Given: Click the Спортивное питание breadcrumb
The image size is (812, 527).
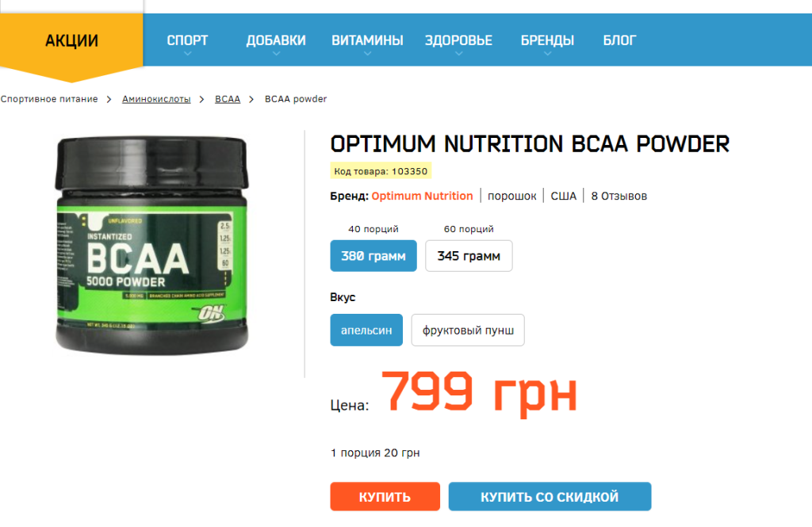Looking at the screenshot, I should click(x=49, y=99).
